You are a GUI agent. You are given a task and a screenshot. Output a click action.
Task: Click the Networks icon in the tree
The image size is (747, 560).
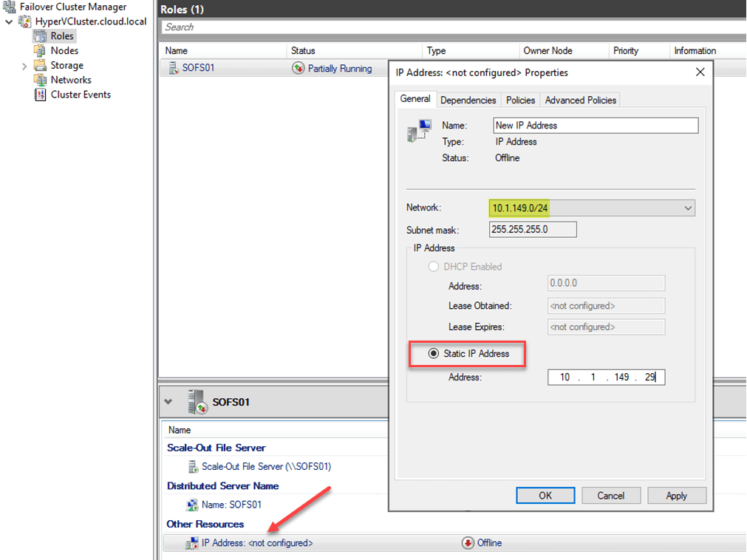coord(40,80)
